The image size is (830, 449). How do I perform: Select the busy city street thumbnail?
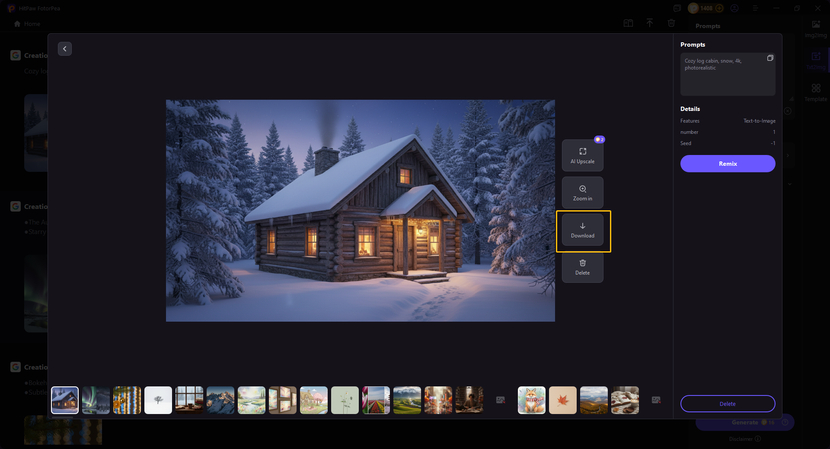tap(438, 400)
